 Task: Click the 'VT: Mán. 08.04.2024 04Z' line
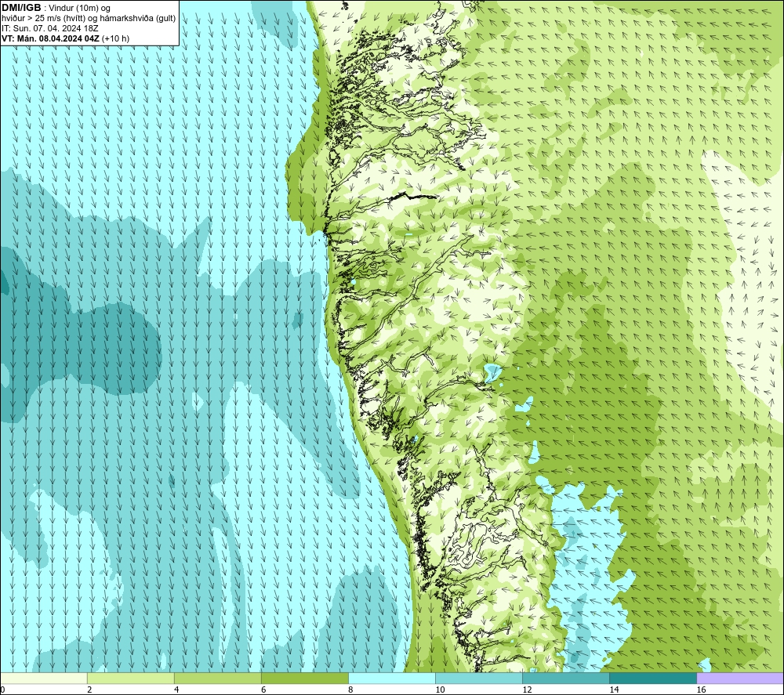[x=50, y=38]
